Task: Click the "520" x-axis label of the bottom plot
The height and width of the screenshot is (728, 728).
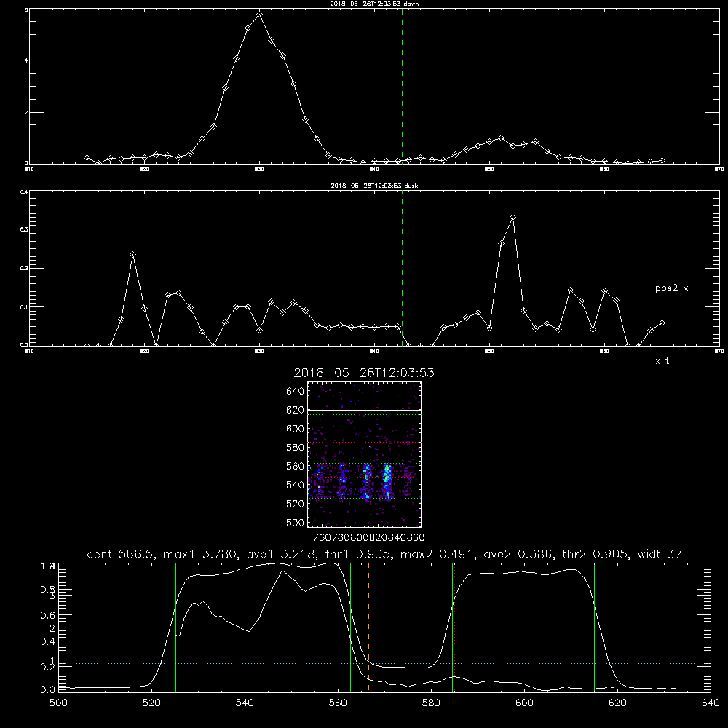Action: point(152,703)
